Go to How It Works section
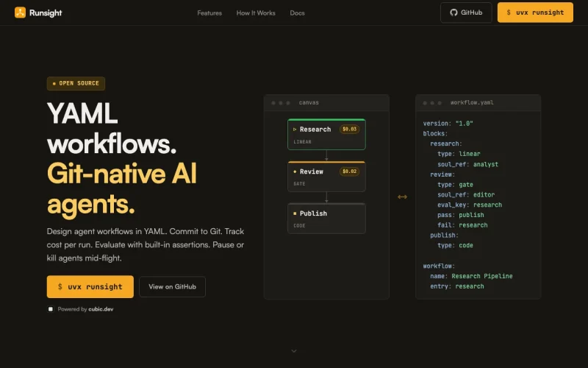Viewport: 588px width, 368px height. coord(256,13)
